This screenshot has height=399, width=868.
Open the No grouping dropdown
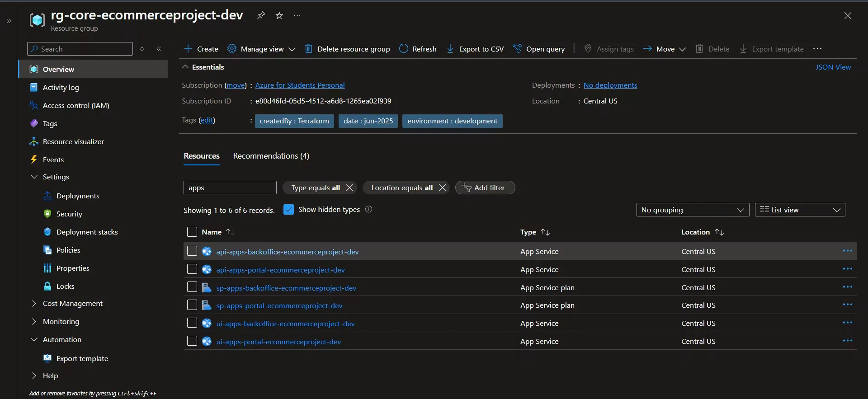tap(692, 210)
